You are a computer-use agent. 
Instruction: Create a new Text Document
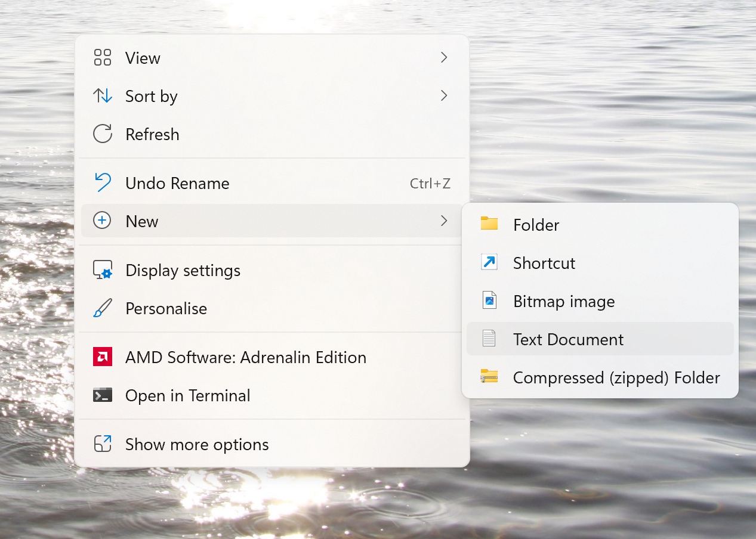600,339
